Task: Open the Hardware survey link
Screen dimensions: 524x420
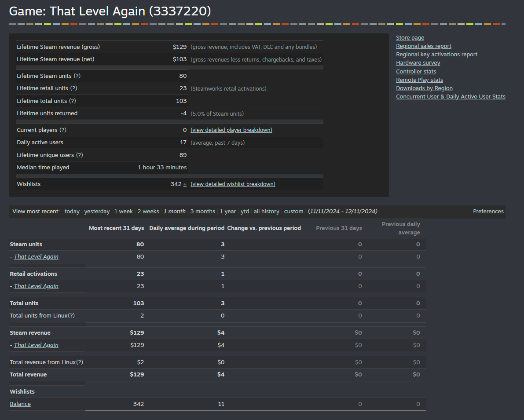Action: pos(418,63)
